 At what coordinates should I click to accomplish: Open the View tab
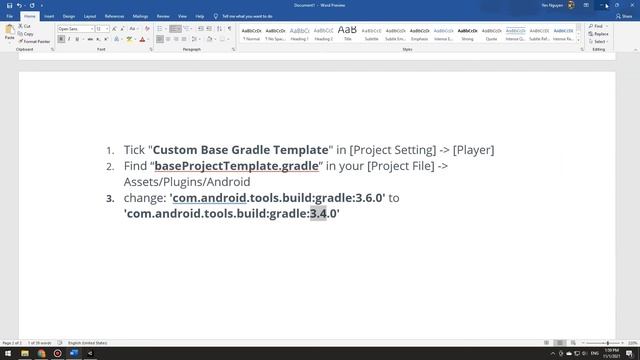pyautogui.click(x=182, y=16)
